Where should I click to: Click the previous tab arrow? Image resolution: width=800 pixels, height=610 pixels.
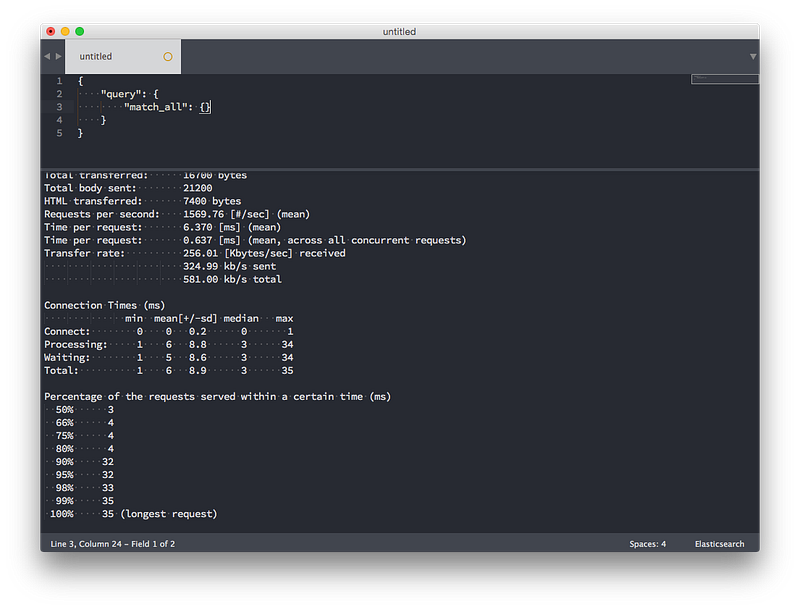tap(47, 56)
